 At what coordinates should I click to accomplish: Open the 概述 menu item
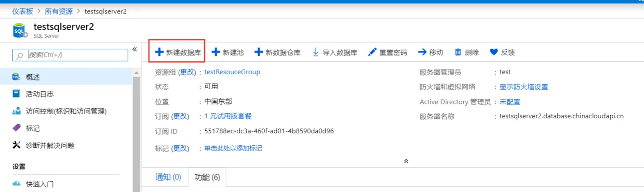click(66, 77)
